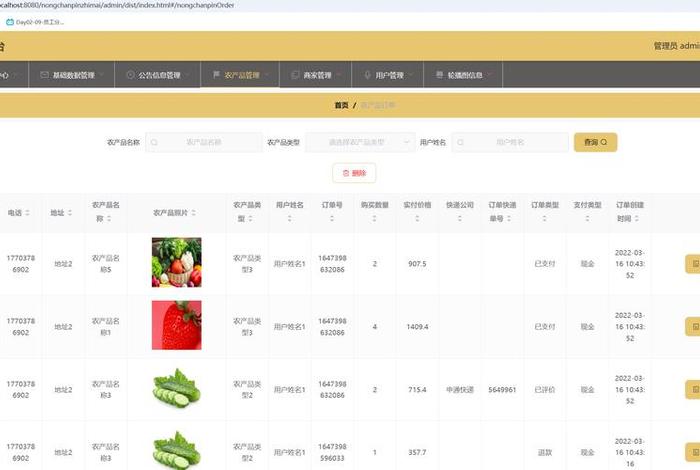Focus the 农产品名称 search input
The image size is (700, 470).
pos(204,142)
